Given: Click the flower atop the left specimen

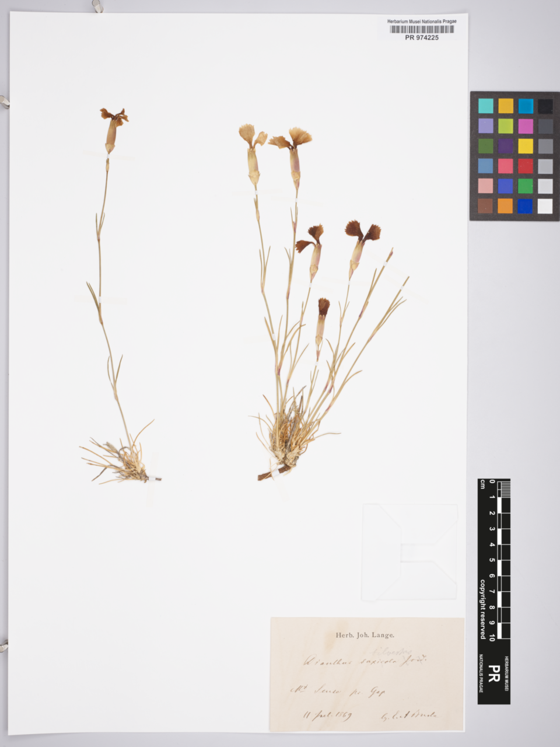Looking at the screenshot, I should (113, 117).
